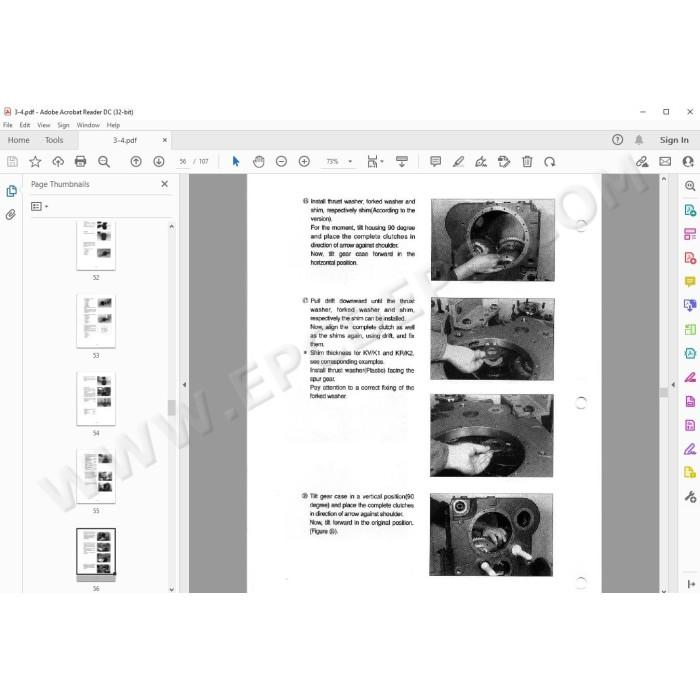700x700 pixels.
Task: Click the Save file icon
Action: pos(12,162)
